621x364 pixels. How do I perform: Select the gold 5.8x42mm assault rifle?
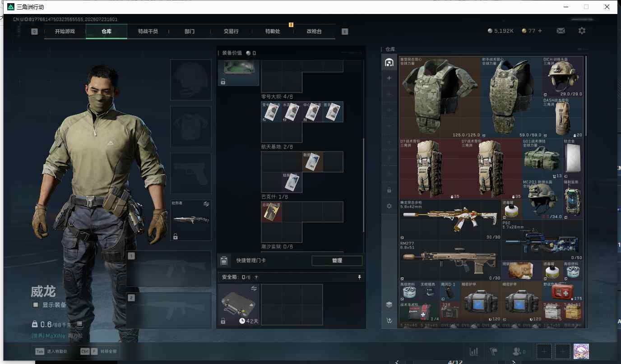point(450,220)
